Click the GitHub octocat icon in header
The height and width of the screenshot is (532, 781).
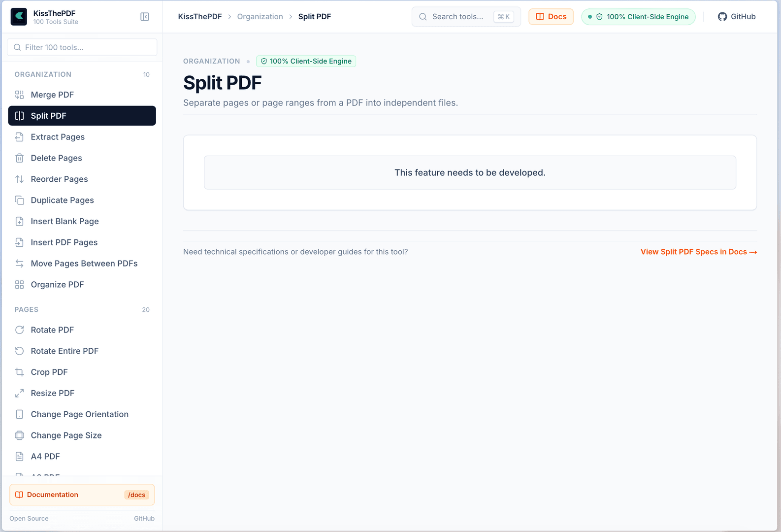pyautogui.click(x=722, y=17)
